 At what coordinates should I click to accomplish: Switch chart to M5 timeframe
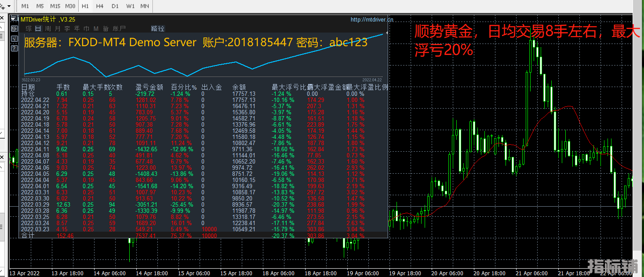(x=40, y=6)
